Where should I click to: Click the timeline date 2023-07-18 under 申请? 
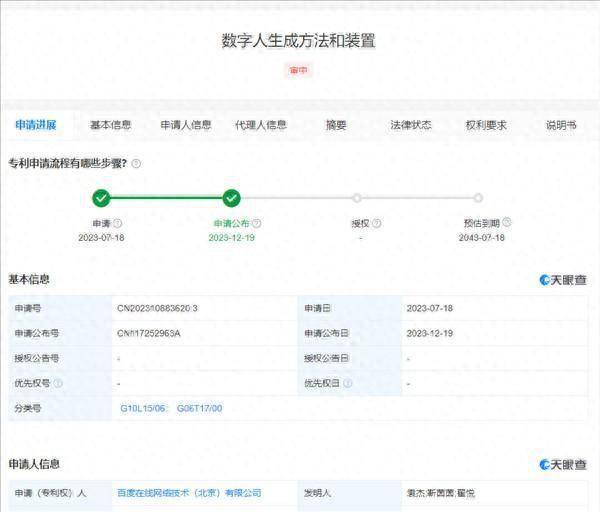(101, 238)
